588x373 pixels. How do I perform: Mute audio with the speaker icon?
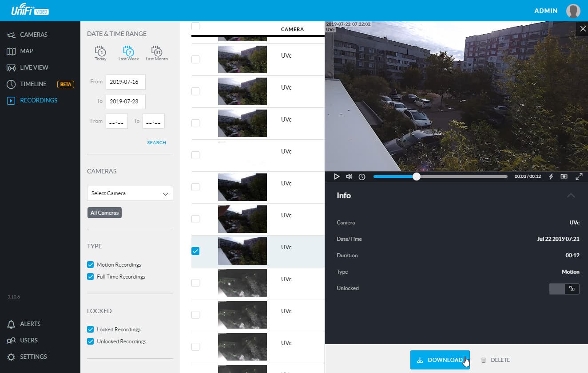(x=349, y=177)
